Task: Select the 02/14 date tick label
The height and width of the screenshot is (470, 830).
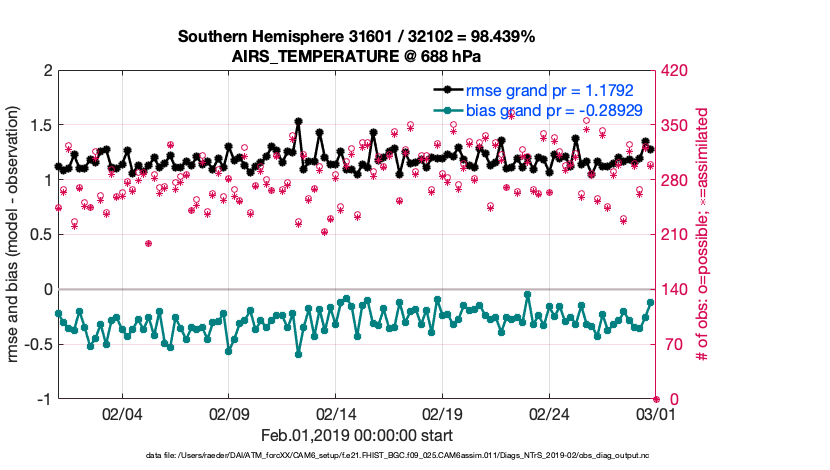Action: (x=336, y=414)
